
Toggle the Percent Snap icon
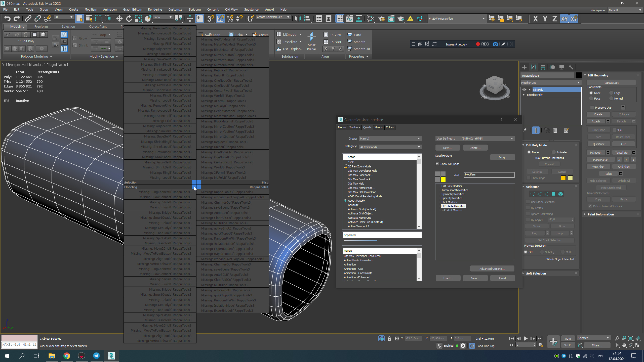pos(230,18)
